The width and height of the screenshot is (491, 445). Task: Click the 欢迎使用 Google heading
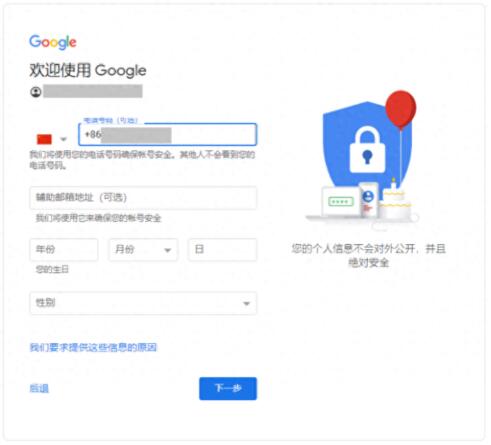pyautogui.click(x=88, y=70)
